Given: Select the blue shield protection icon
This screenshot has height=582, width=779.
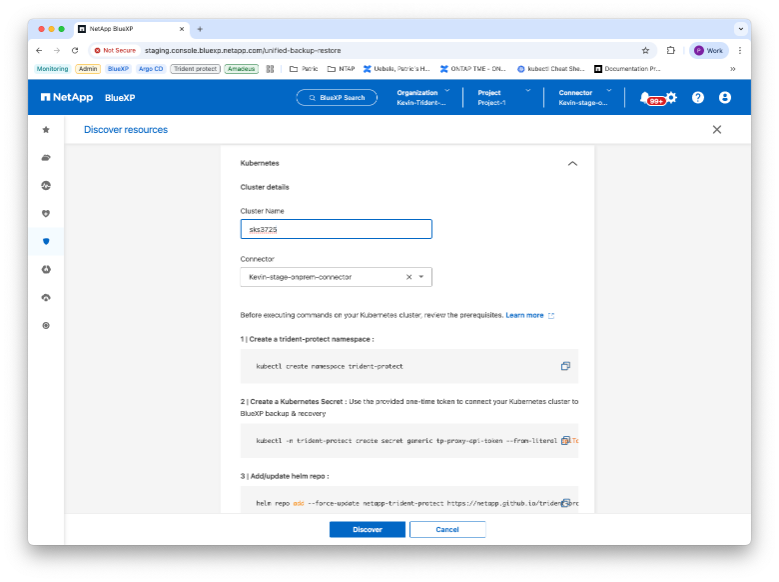Looking at the screenshot, I should click(46, 242).
